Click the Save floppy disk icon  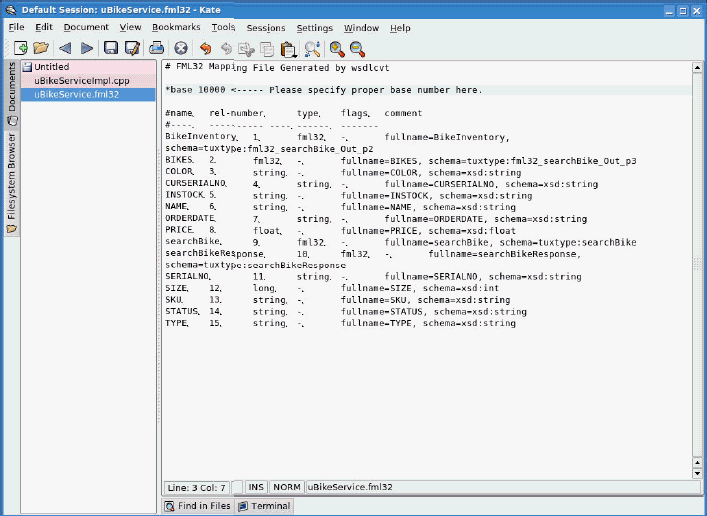pyautogui.click(x=111, y=48)
